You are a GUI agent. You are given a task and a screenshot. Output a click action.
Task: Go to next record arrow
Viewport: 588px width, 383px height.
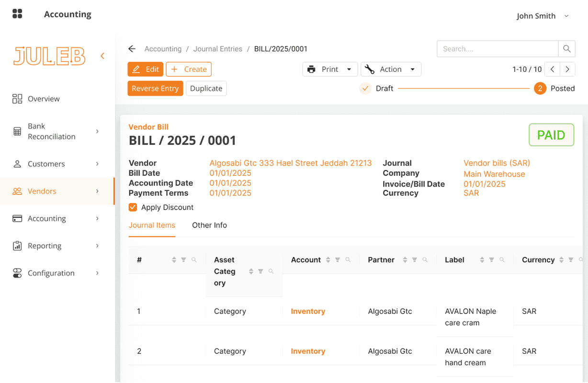click(567, 69)
